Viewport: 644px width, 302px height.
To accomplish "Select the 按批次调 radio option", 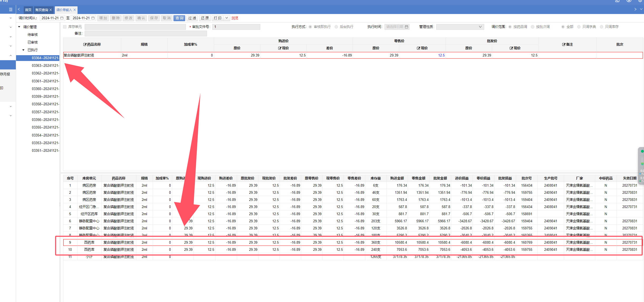I will pyautogui.click(x=532, y=27).
